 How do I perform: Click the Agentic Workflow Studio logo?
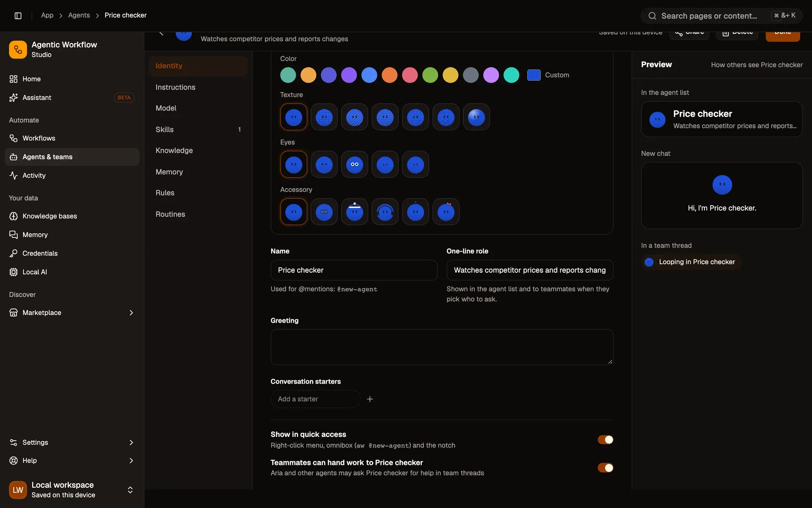[x=18, y=50]
